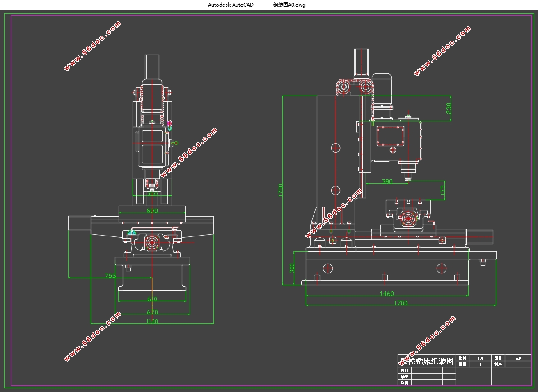Click the 数量 label in title block
Screen dimensions: 538x392
pos(462,364)
